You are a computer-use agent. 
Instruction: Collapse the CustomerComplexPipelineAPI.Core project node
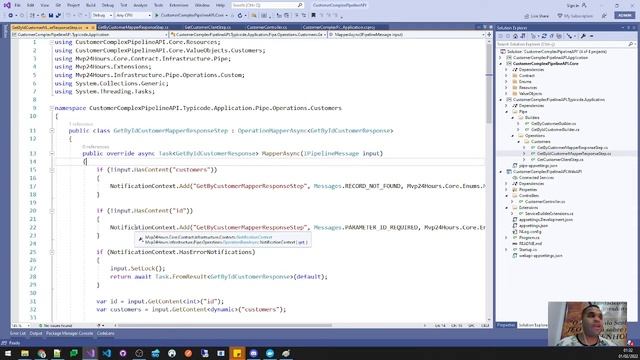[x=501, y=64]
